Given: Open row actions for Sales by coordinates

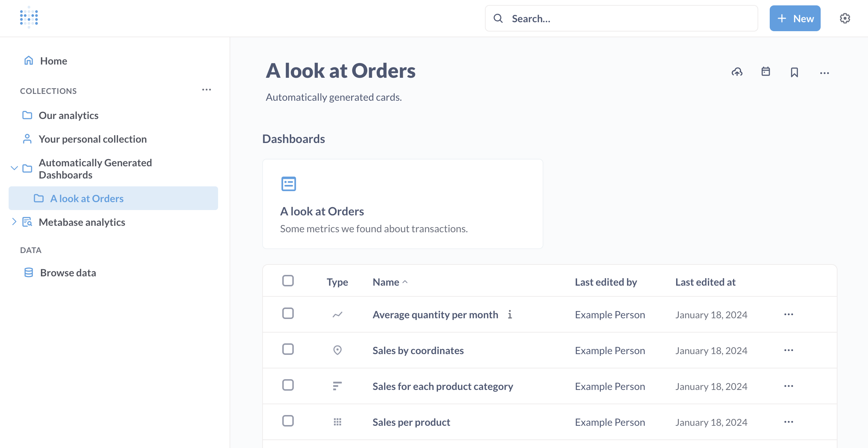Looking at the screenshot, I should pyautogui.click(x=788, y=350).
